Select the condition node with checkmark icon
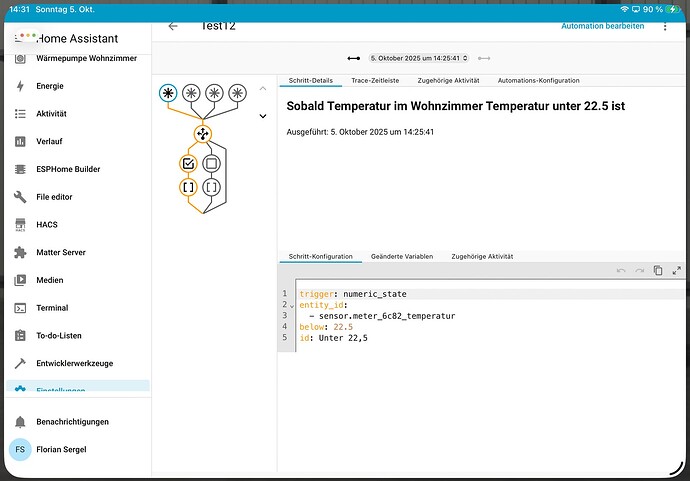690x481 pixels. 187,163
